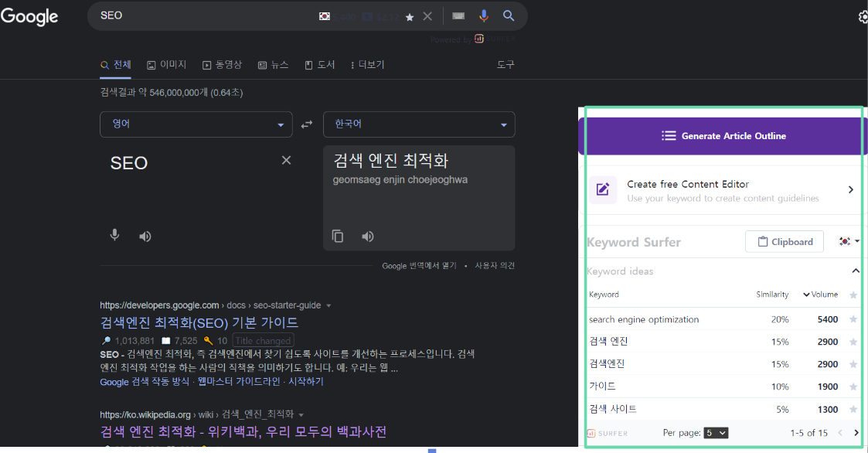Copy the Korean translation
Screen dimensions: 868x453
[338, 237]
